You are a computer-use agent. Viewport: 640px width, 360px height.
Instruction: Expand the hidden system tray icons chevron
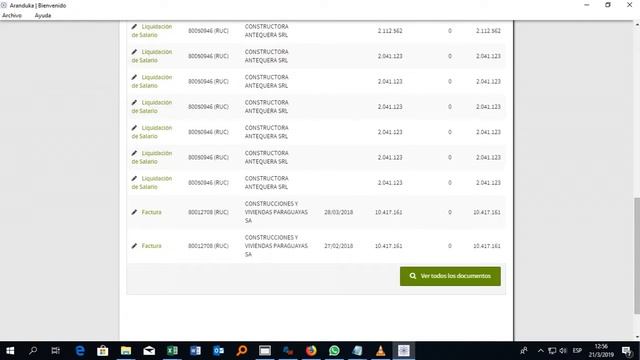tap(540, 351)
